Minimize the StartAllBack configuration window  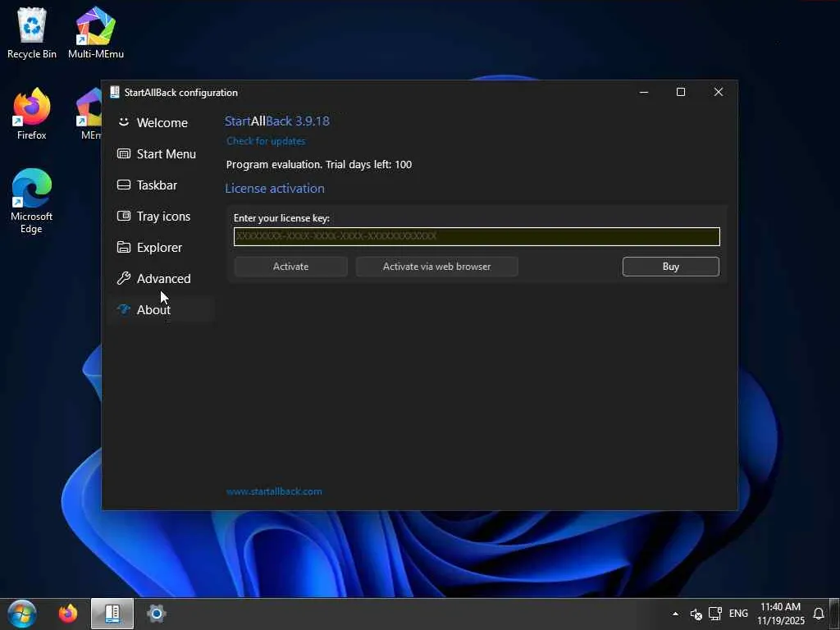[x=644, y=92]
